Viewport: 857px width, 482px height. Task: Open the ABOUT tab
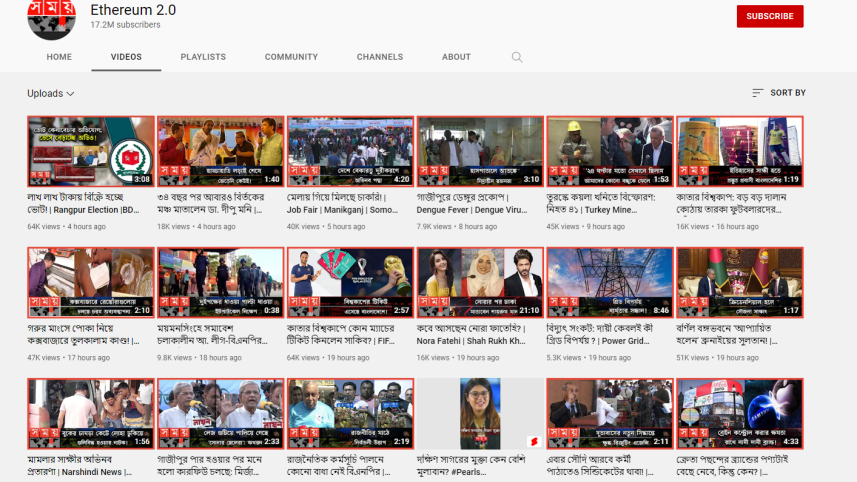tap(456, 57)
